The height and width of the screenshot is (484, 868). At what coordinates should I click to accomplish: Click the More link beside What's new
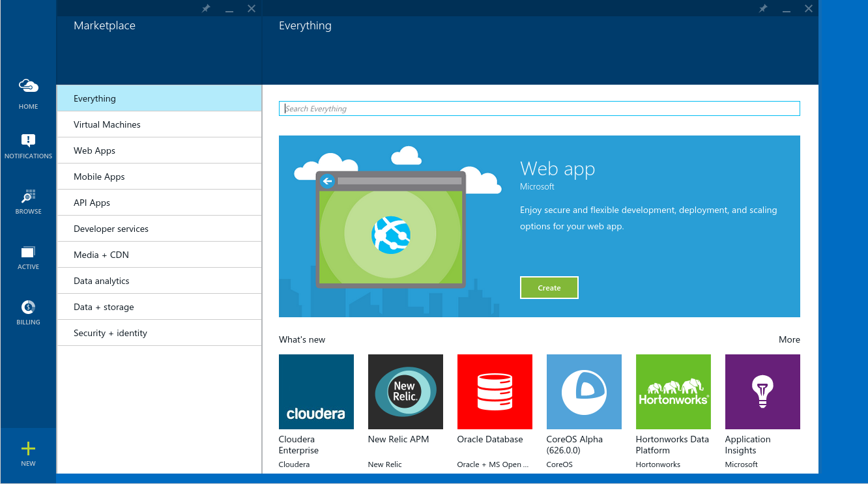[x=789, y=339]
